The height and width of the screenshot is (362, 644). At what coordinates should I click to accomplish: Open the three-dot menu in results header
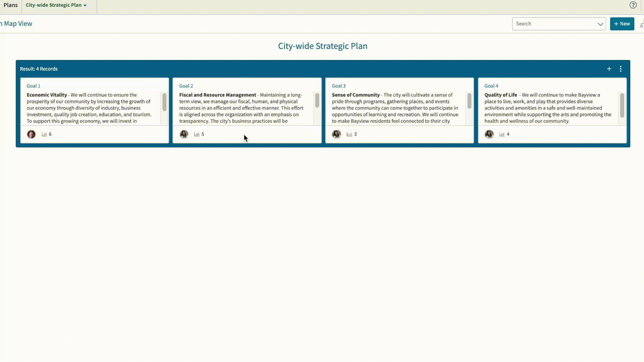click(621, 69)
